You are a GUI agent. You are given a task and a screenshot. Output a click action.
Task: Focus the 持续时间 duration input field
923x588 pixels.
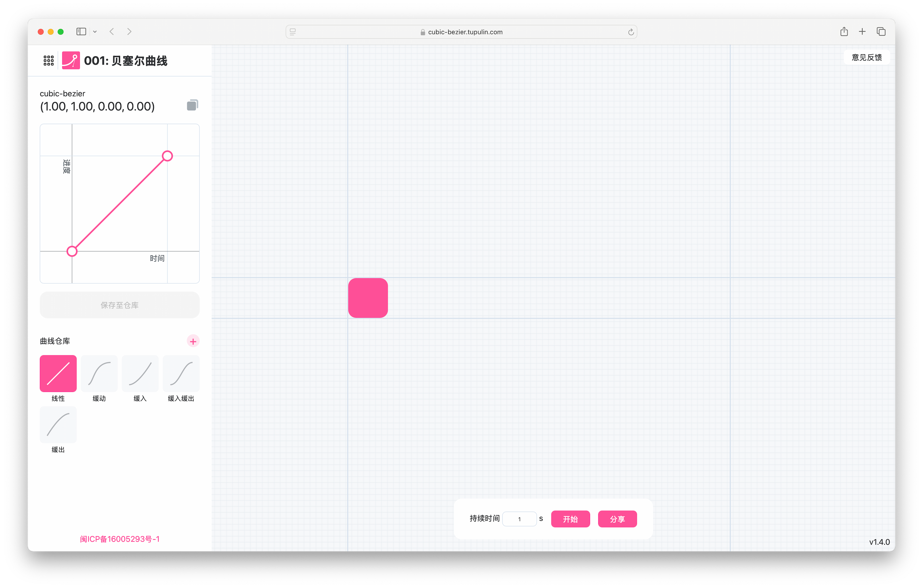520,519
